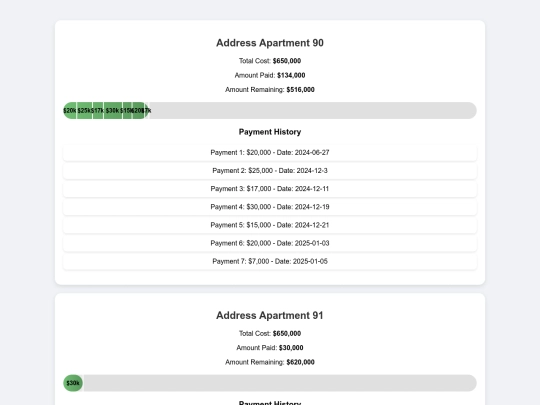Viewport: 540px width, 405px height.
Task: Click the Address Apartment 90 heading
Action: pos(270,43)
